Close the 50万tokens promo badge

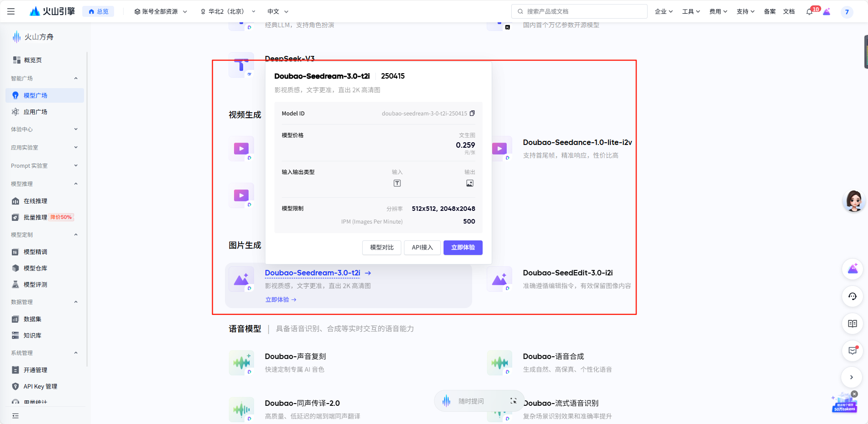point(854,394)
